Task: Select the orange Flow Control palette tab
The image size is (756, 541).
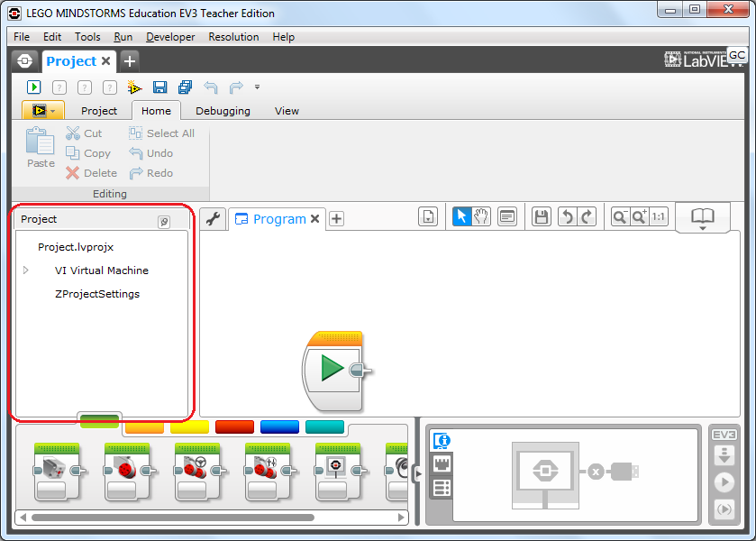Action: click(x=143, y=426)
